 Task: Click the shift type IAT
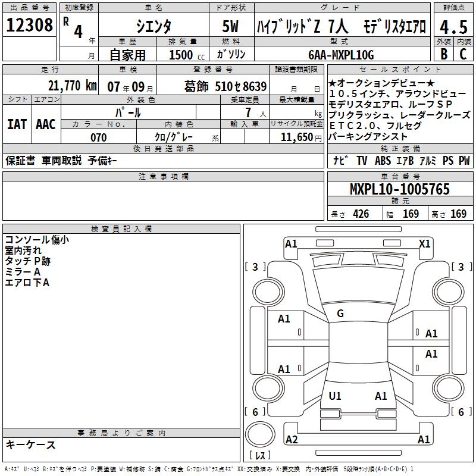click(x=17, y=124)
